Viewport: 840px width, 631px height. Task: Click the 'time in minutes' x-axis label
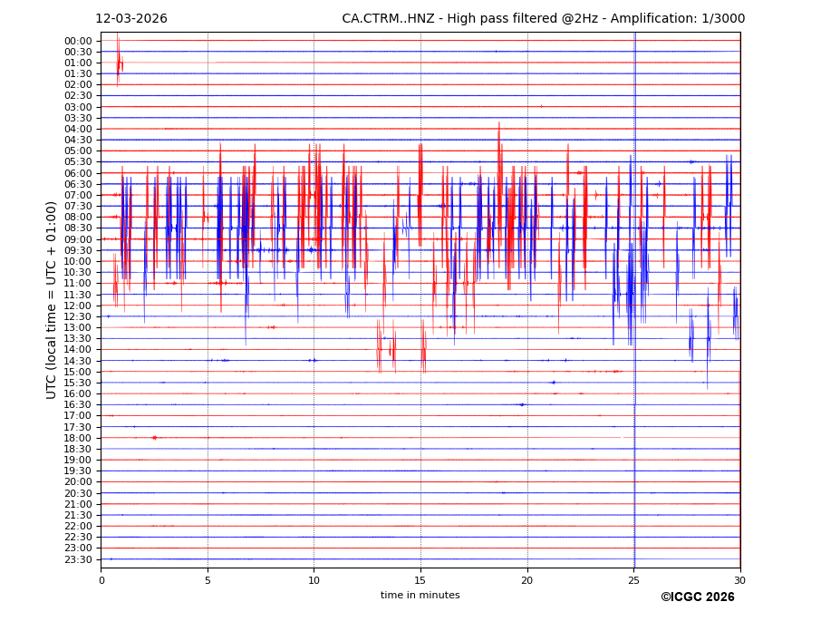pyautogui.click(x=420, y=596)
